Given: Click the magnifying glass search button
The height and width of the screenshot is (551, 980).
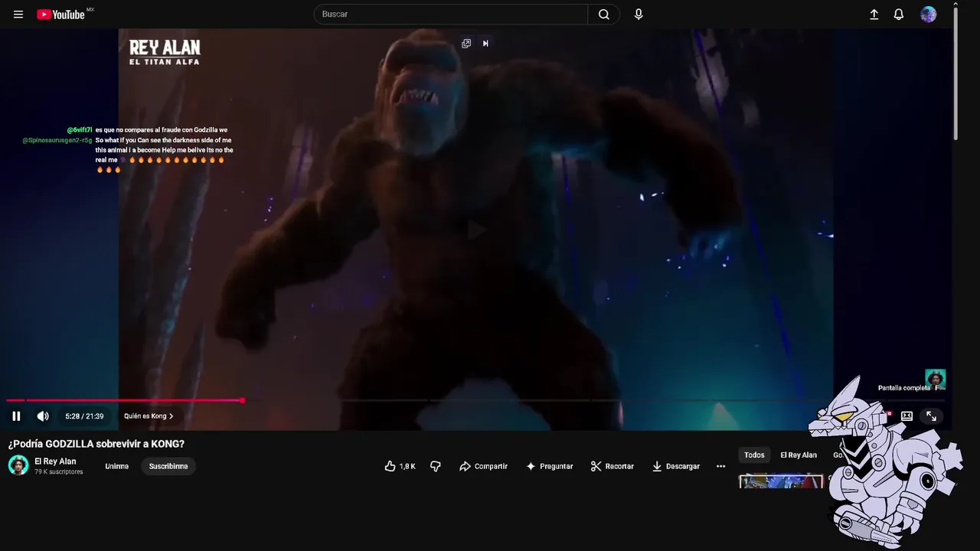Looking at the screenshot, I should pyautogui.click(x=604, y=15).
